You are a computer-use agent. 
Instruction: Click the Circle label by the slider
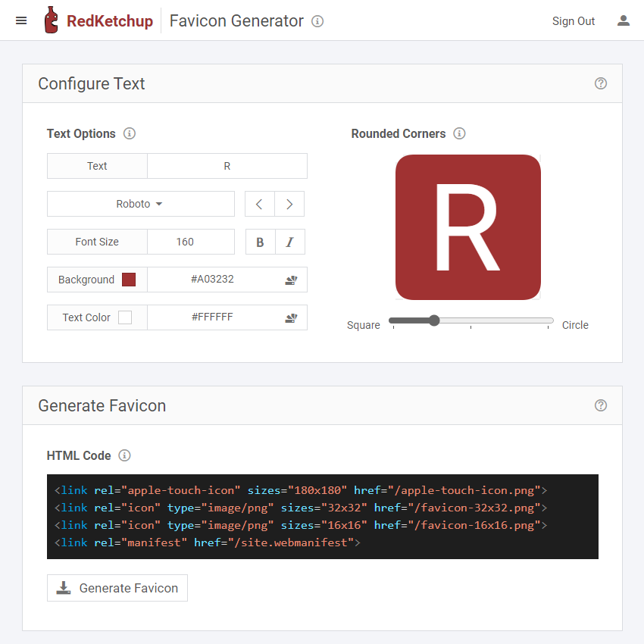[575, 325]
